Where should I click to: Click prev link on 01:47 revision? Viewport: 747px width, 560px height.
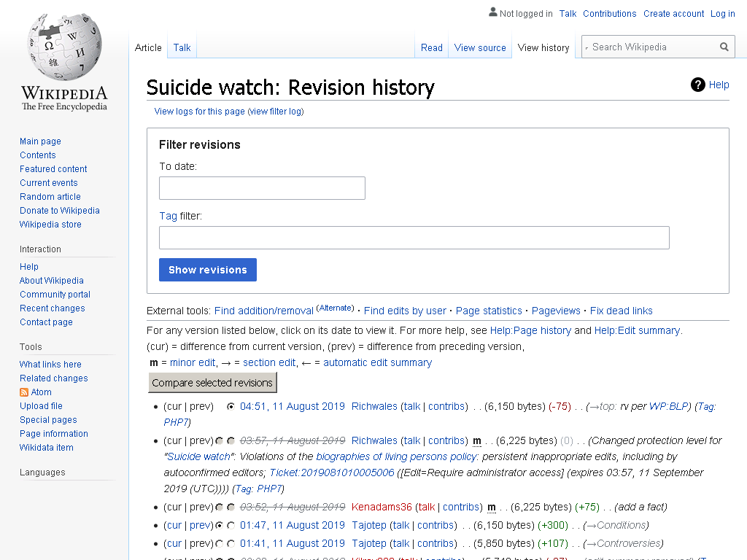point(200,525)
